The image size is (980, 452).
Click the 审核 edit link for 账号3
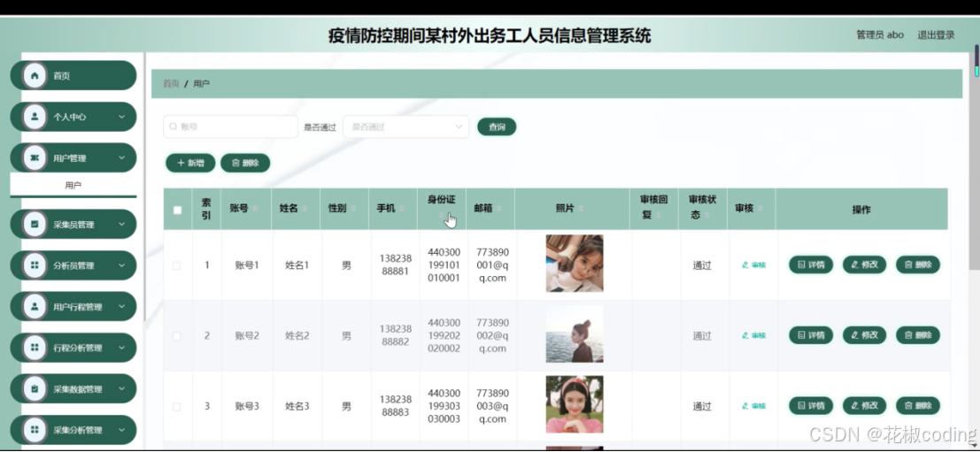pyautogui.click(x=753, y=406)
